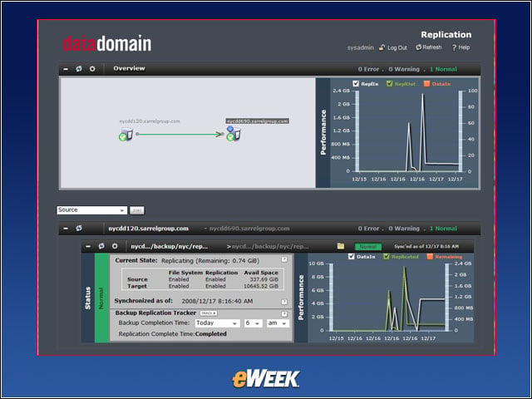Click 1 Normal in nycdd120 section header

(x=443, y=229)
